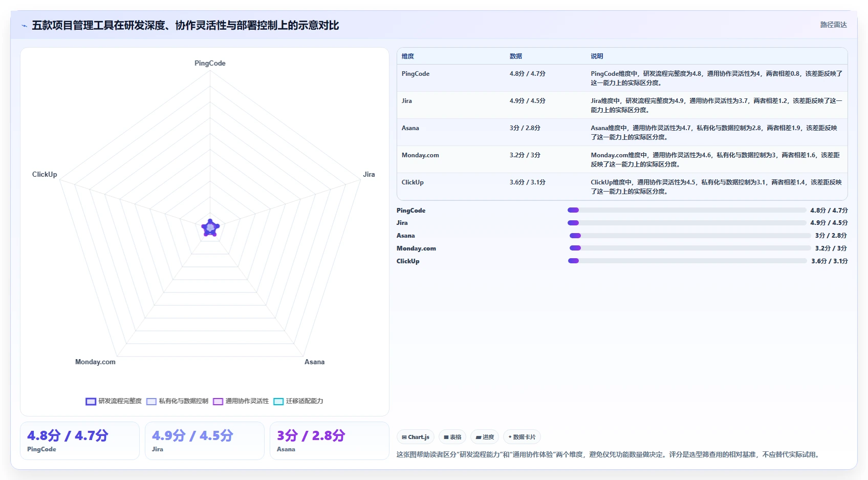Click the PingCode axis label on the radar
The height and width of the screenshot is (480, 868).
point(210,63)
